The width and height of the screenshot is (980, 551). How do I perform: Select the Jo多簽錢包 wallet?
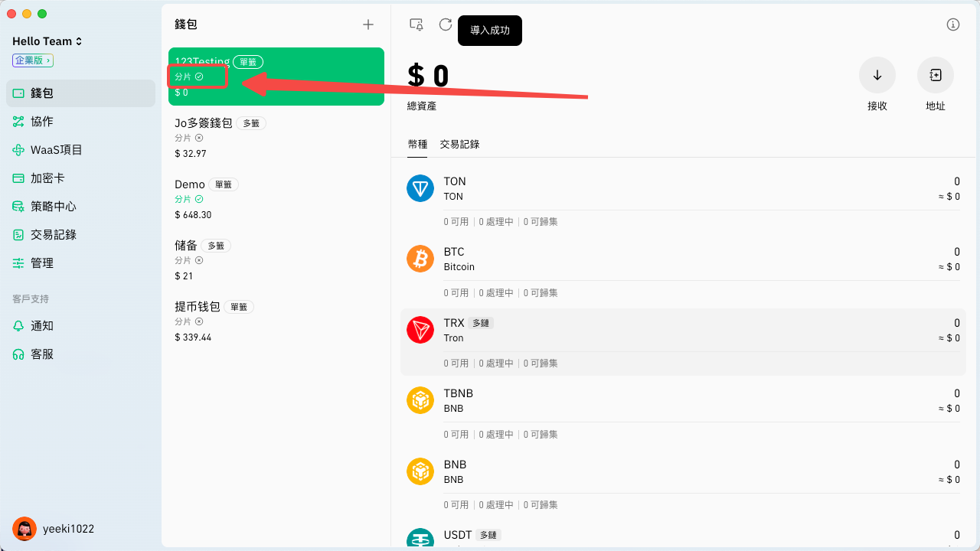pyautogui.click(x=203, y=123)
